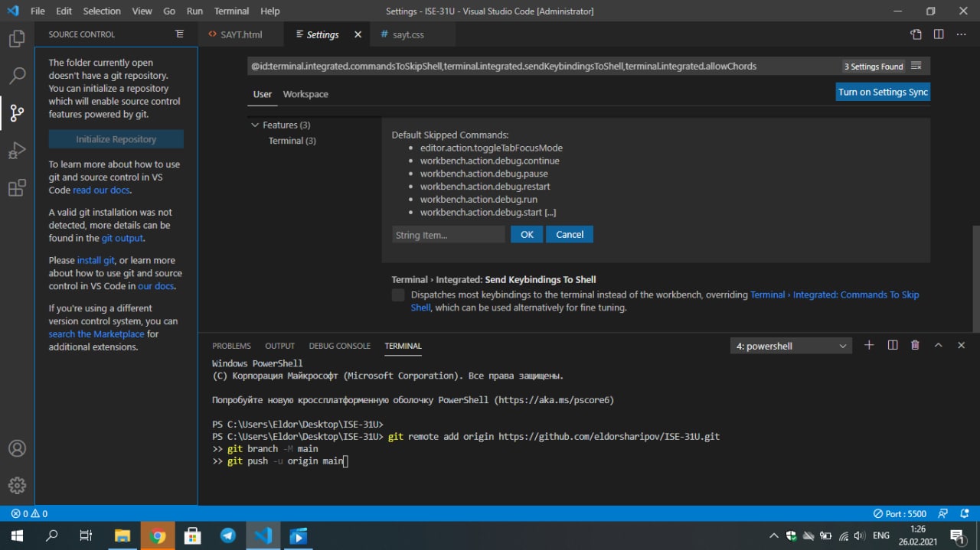The width and height of the screenshot is (980, 550).
Task: Select Terminal (3) in settings tree
Action: pos(292,141)
